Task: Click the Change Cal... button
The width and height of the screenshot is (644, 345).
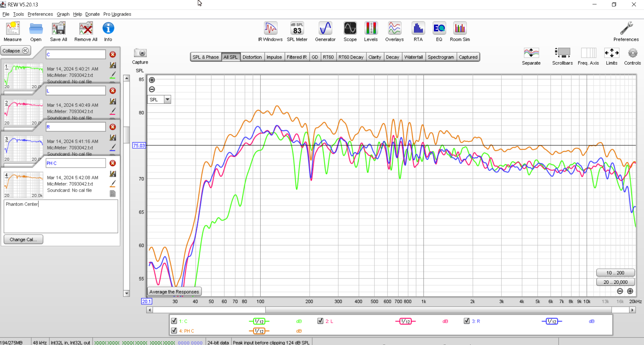Action: 23,240
